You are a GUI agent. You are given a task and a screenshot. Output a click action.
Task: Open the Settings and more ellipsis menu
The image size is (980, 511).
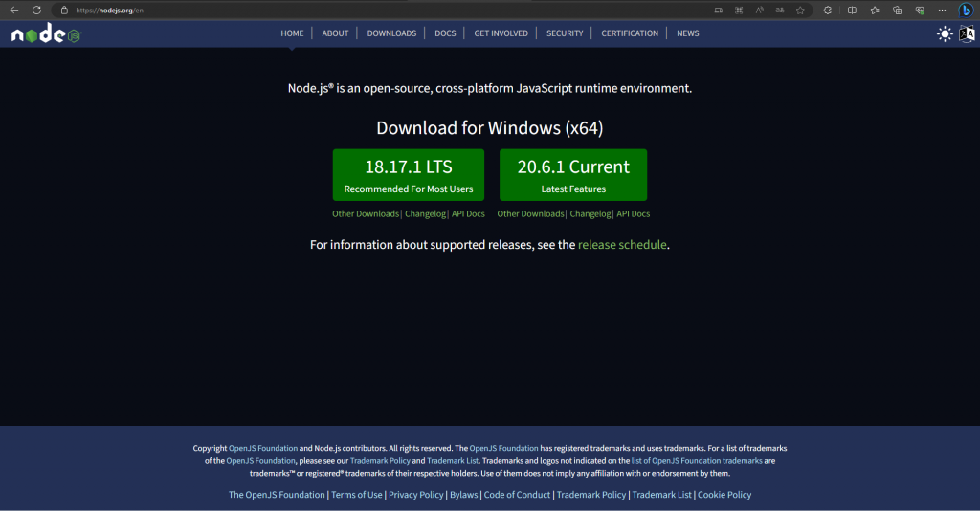(942, 10)
